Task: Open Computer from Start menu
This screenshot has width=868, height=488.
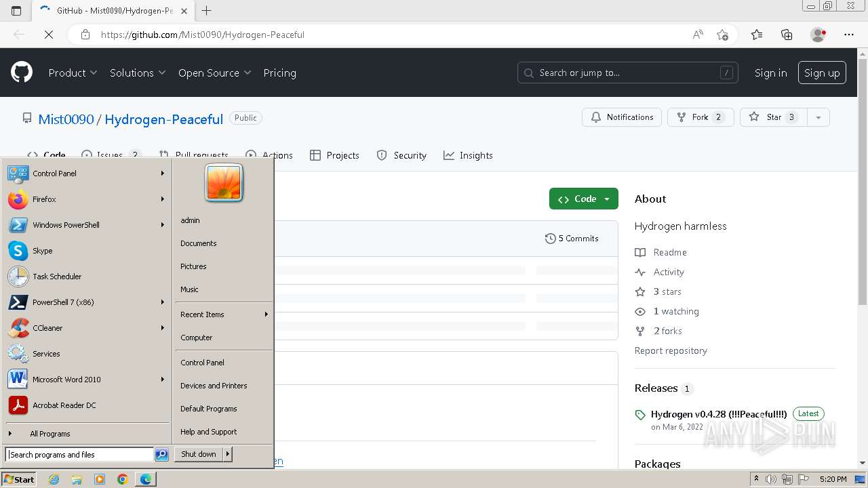Action: tap(224, 338)
